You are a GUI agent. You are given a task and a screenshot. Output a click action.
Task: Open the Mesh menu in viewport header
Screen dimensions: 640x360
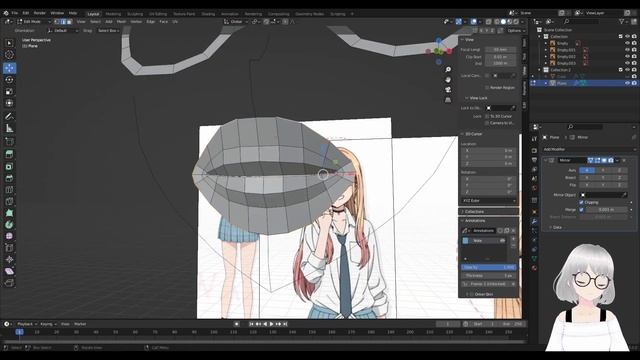click(122, 22)
